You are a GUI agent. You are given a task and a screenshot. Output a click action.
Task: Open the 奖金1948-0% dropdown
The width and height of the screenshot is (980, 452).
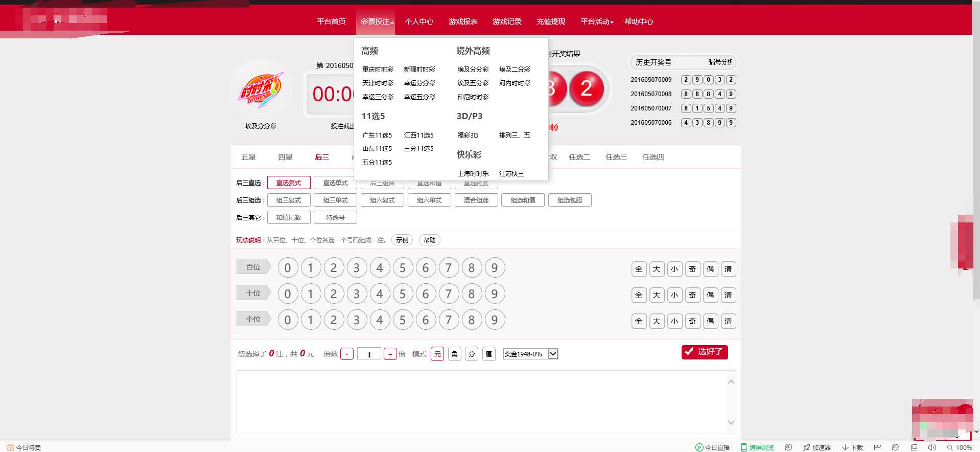coord(530,354)
